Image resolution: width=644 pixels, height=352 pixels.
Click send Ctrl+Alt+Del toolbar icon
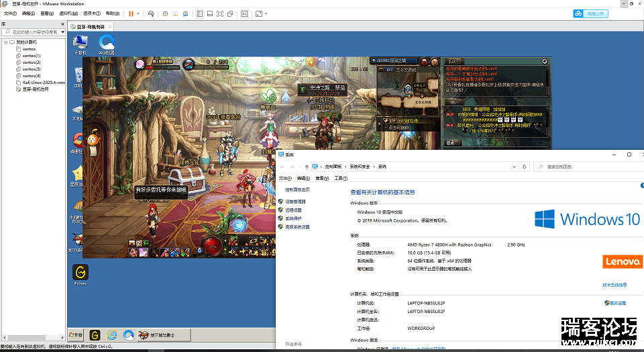pyautogui.click(x=151, y=13)
